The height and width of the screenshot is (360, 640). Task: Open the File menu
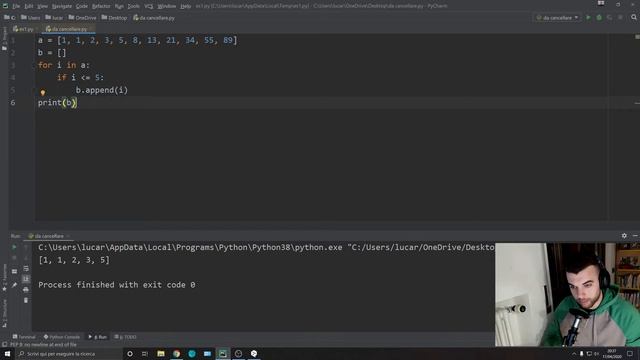tap(16, 6)
